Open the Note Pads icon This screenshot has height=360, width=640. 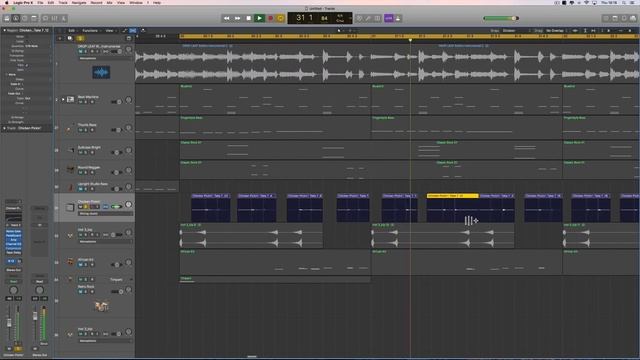click(615, 18)
